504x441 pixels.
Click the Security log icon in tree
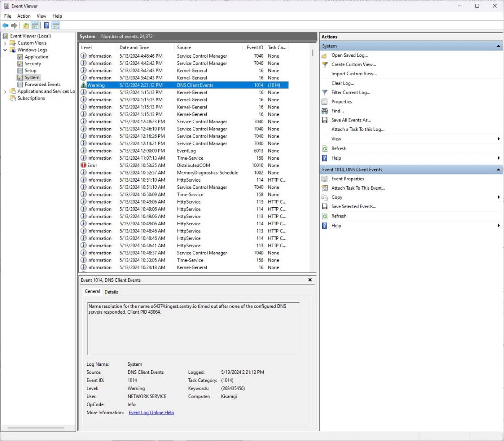click(x=20, y=64)
